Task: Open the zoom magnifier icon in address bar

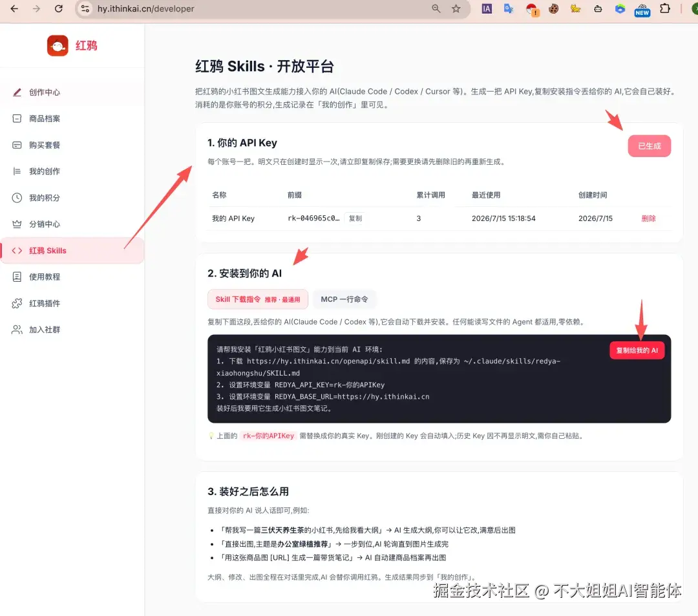Action: [436, 8]
